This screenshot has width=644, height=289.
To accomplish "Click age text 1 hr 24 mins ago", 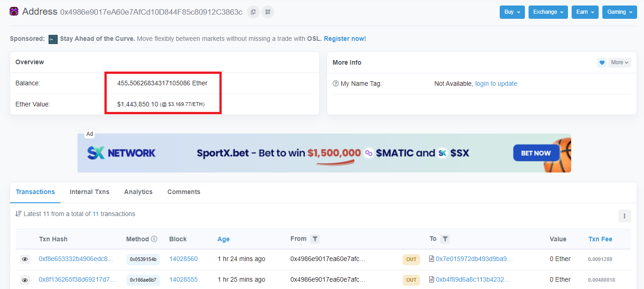I will pyautogui.click(x=241, y=259).
